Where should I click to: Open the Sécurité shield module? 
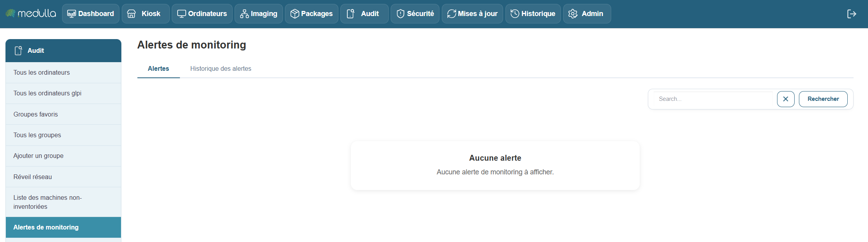point(415,14)
